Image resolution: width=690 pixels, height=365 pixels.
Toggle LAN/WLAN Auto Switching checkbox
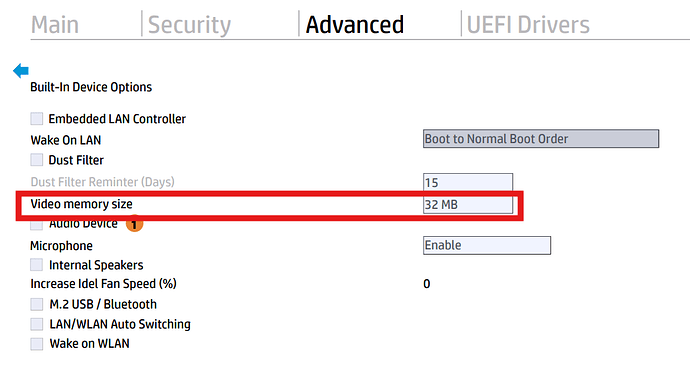37,324
